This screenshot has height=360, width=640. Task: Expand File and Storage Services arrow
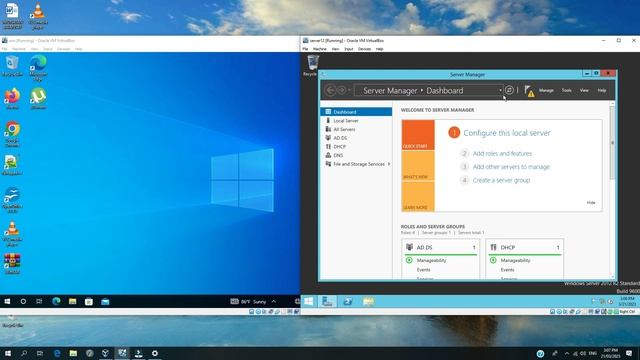[389, 164]
